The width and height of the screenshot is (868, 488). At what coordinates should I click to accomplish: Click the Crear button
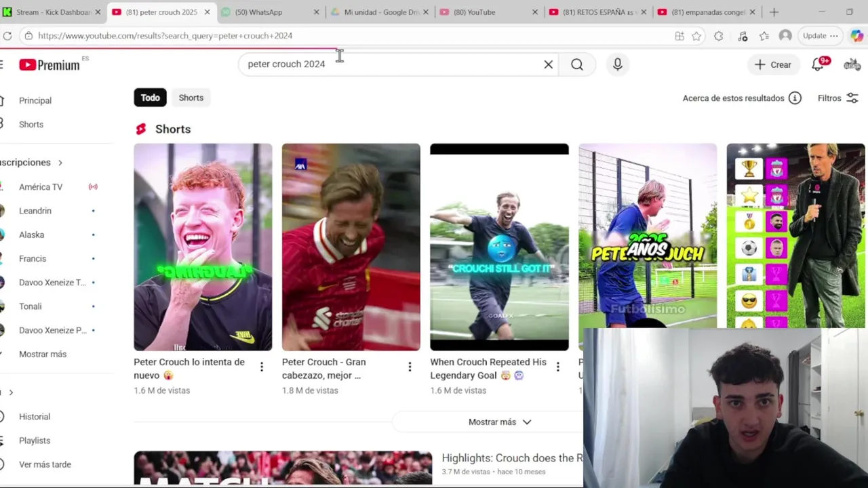tap(773, 64)
